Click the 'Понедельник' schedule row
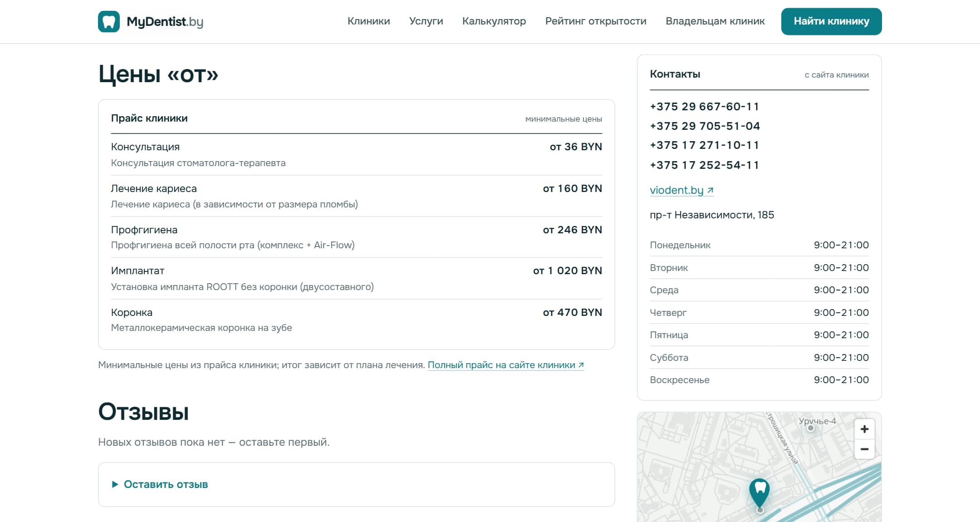Image resolution: width=980 pixels, height=522 pixels. click(x=759, y=245)
